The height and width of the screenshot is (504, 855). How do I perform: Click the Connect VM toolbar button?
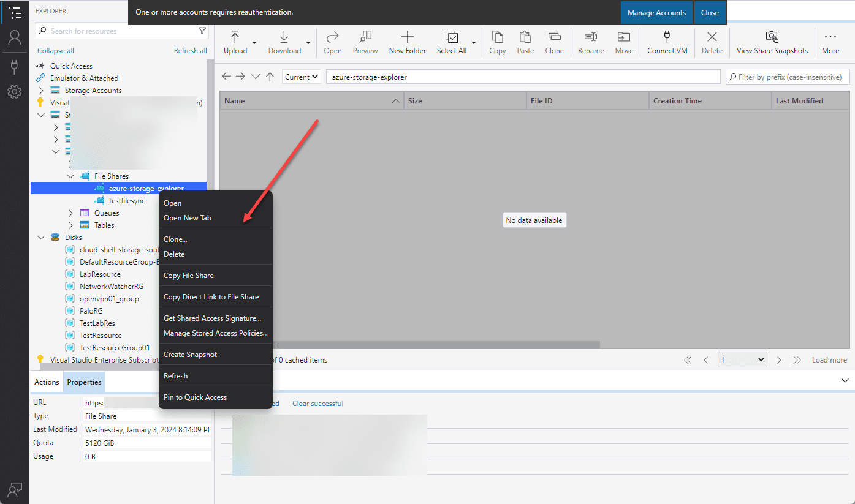click(x=667, y=42)
